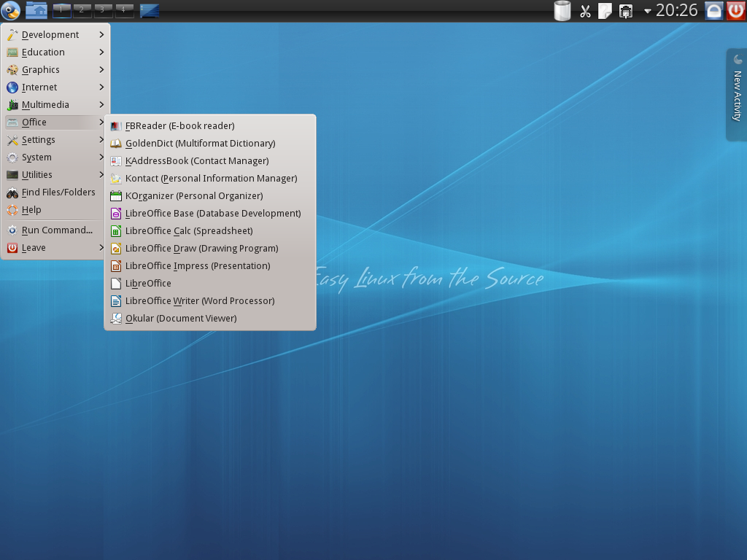Click the lock screen icon

[714, 10]
